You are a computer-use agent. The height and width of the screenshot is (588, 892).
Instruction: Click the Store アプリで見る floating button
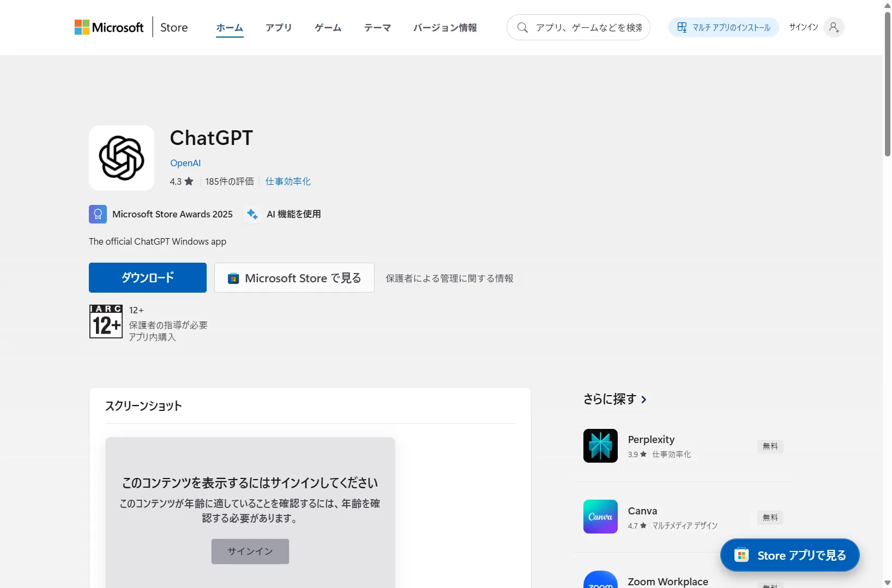pyautogui.click(x=790, y=555)
